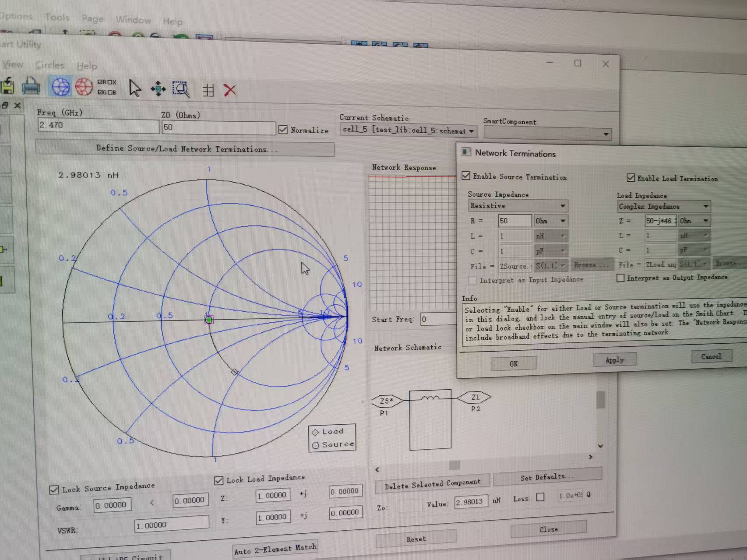Toggle Enable Load Termination checkbox
747x560 pixels.
click(x=631, y=177)
